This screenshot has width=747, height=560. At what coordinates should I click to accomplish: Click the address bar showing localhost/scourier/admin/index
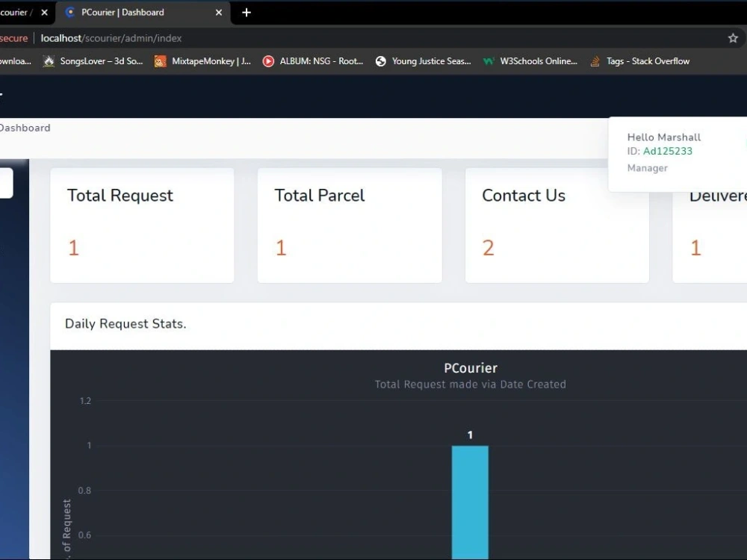pos(111,38)
